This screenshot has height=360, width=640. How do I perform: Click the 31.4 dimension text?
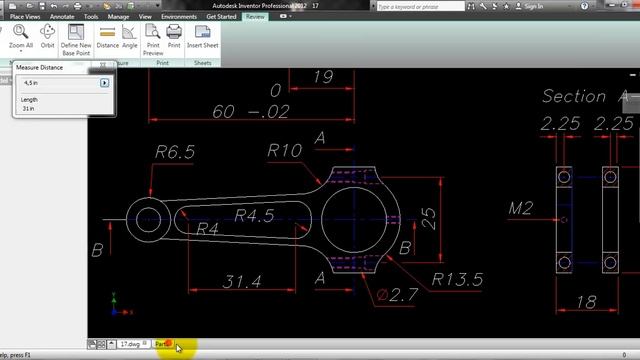pyautogui.click(x=242, y=281)
